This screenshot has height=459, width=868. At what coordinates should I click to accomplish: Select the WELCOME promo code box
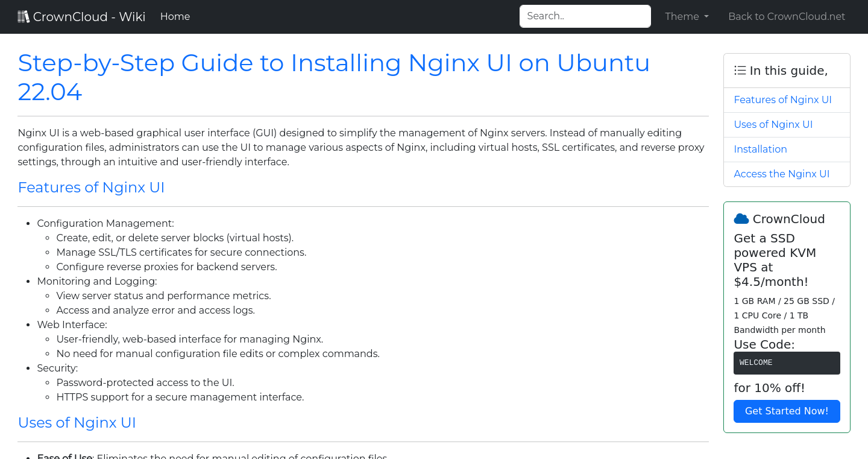(x=787, y=362)
